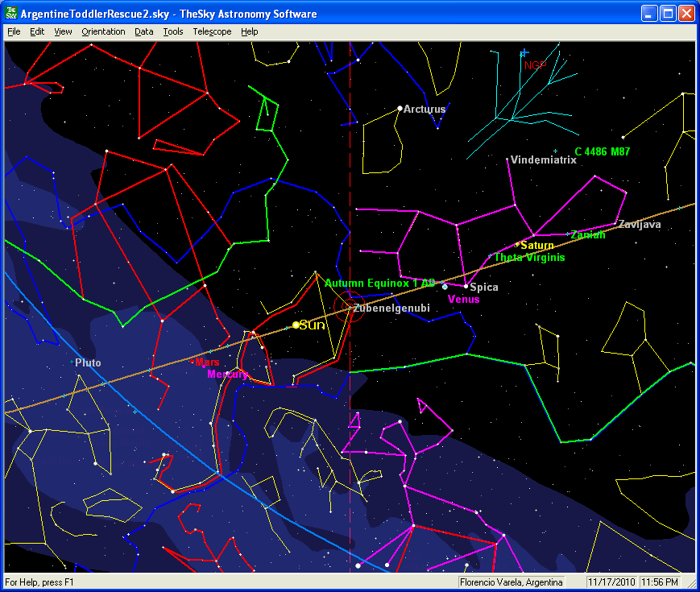Screen dimensions: 700x592
Task: Open the File menu
Action: click(x=14, y=31)
